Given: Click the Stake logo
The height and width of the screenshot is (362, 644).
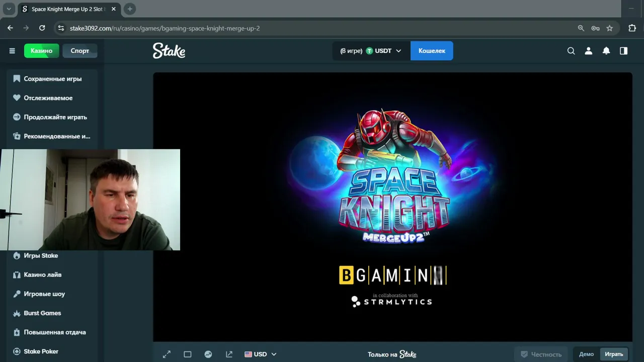Looking at the screenshot, I should pos(169,51).
